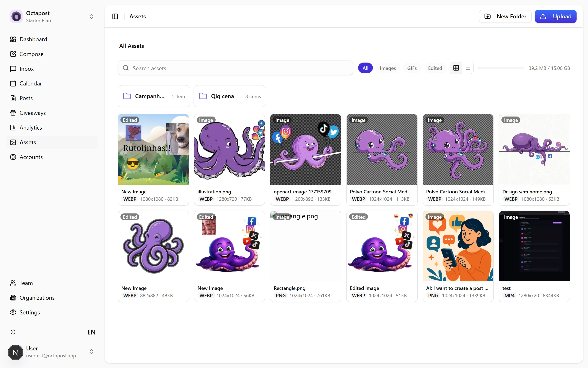Click usertest@octapost.app email text

click(x=51, y=356)
